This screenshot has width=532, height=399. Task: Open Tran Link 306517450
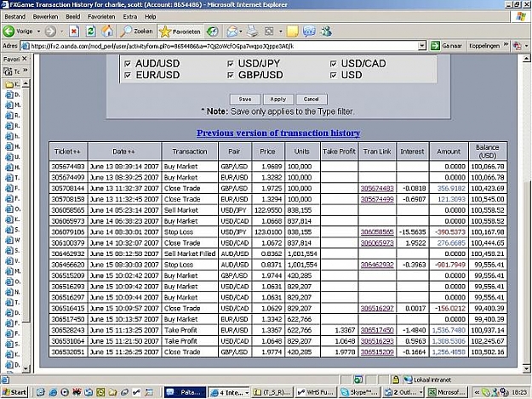pyautogui.click(x=377, y=330)
